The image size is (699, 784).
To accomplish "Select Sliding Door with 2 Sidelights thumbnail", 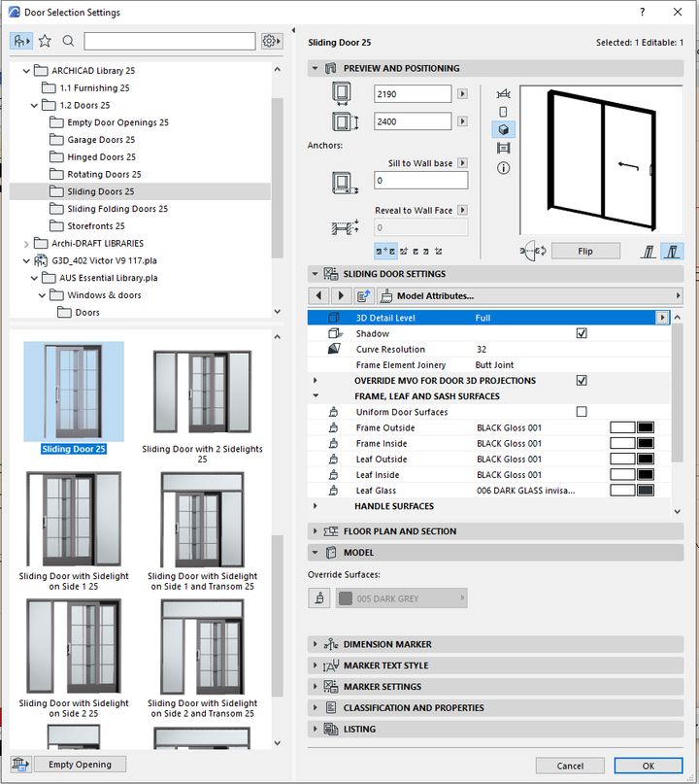I will click(202, 392).
